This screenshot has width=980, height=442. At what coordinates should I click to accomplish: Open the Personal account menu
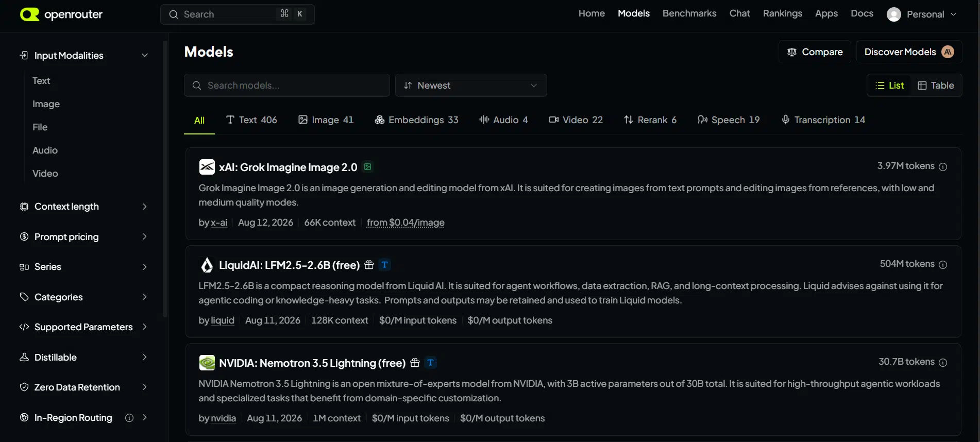tap(921, 14)
